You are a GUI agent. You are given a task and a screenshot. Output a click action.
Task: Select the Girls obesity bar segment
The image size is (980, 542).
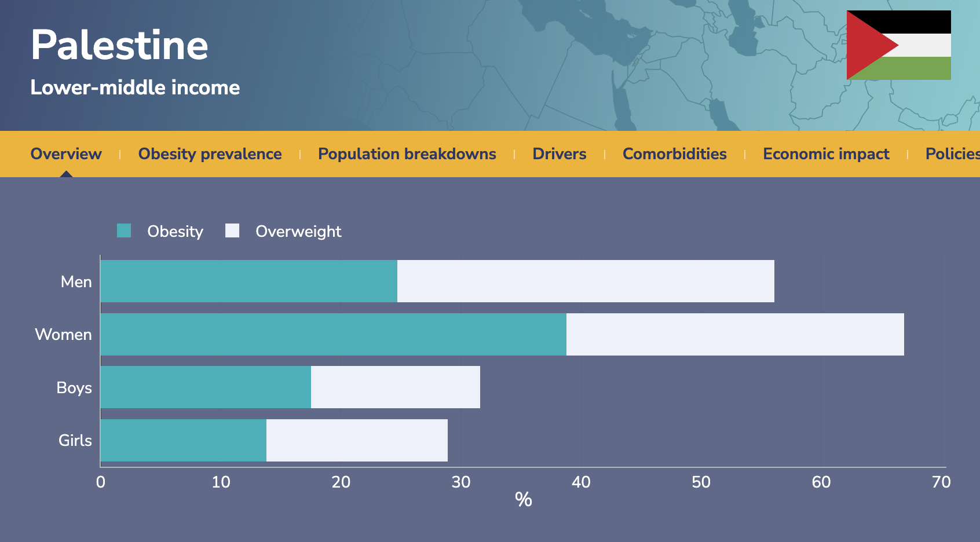[x=183, y=441]
